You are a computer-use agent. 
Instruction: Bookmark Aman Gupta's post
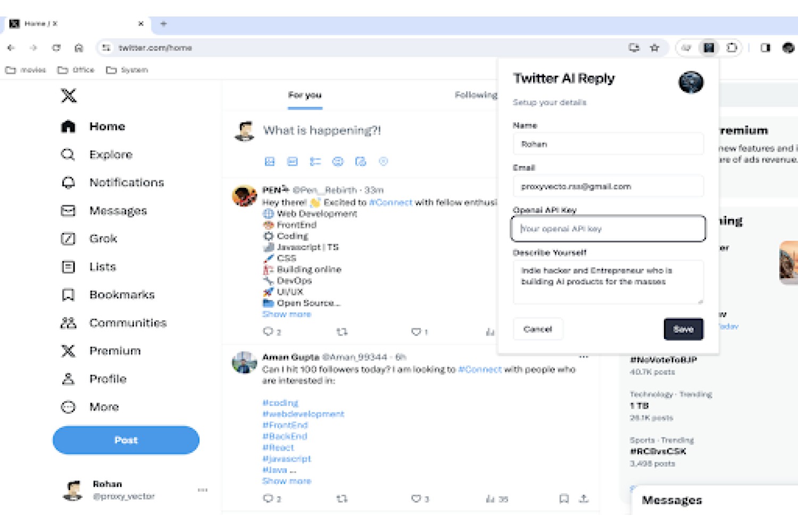click(564, 498)
